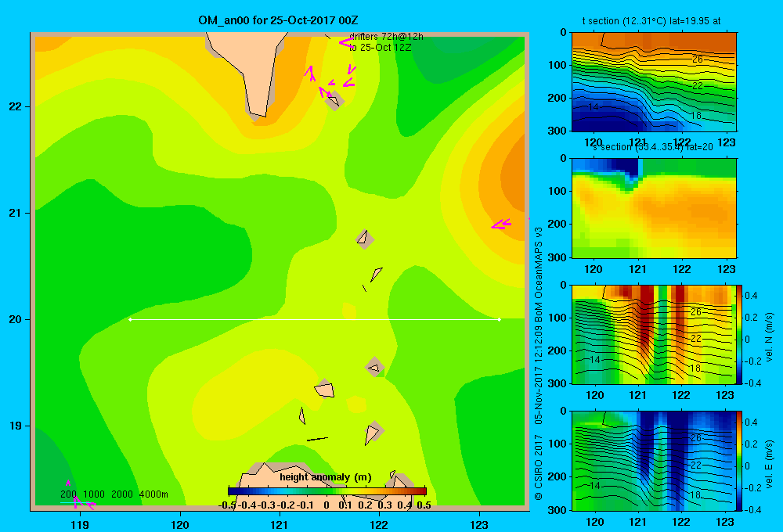Click the -0.5 tick on height anomaly colorbar
The width and height of the screenshot is (783, 532).
click(227, 505)
